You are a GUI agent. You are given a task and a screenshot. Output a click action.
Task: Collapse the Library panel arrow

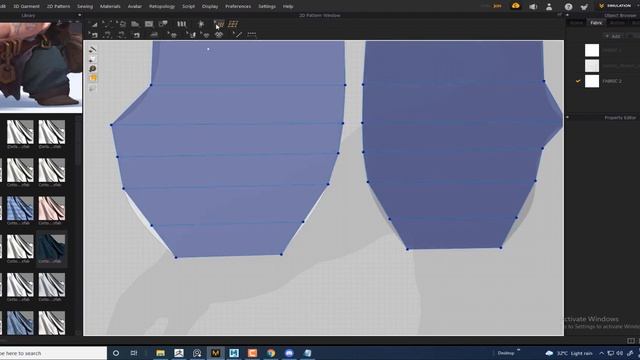[79, 15]
